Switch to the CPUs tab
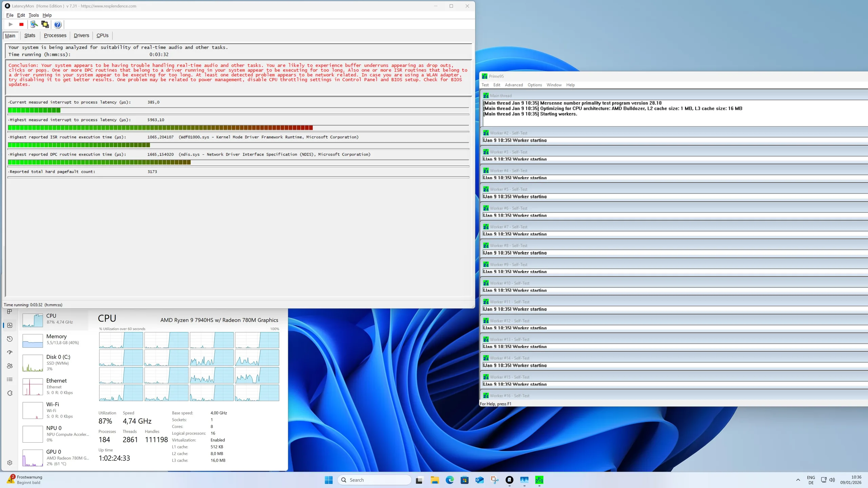The image size is (868, 488). [x=102, y=36]
